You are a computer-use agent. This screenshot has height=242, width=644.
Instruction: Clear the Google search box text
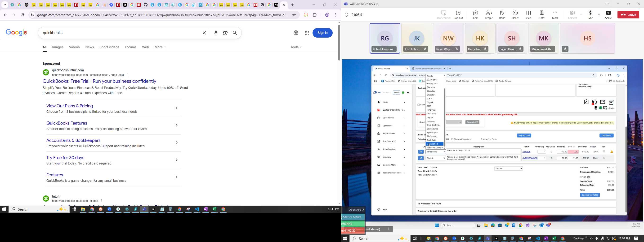(x=204, y=33)
